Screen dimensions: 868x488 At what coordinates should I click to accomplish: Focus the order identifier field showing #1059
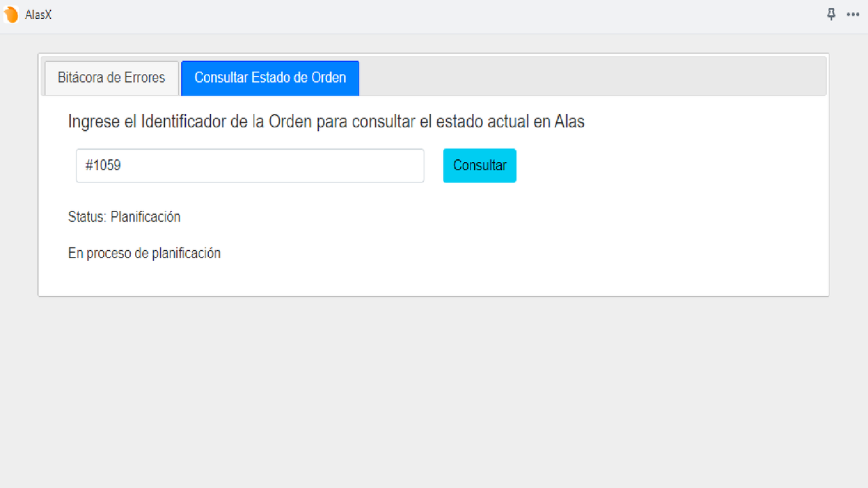point(250,165)
